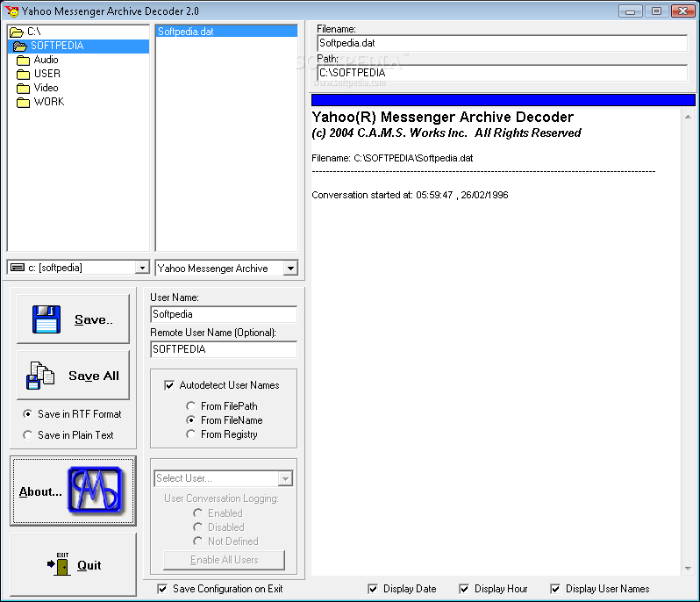Select the From FilePath option

point(191,406)
